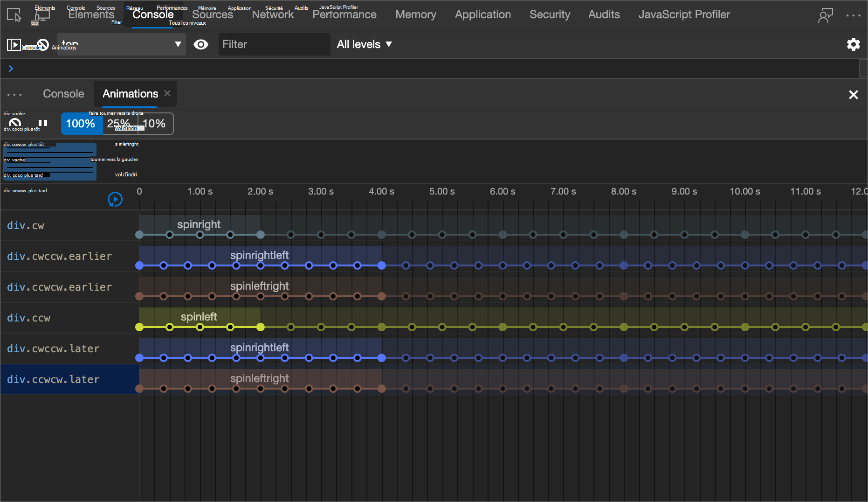Click inside the console Filter field

coord(274,44)
